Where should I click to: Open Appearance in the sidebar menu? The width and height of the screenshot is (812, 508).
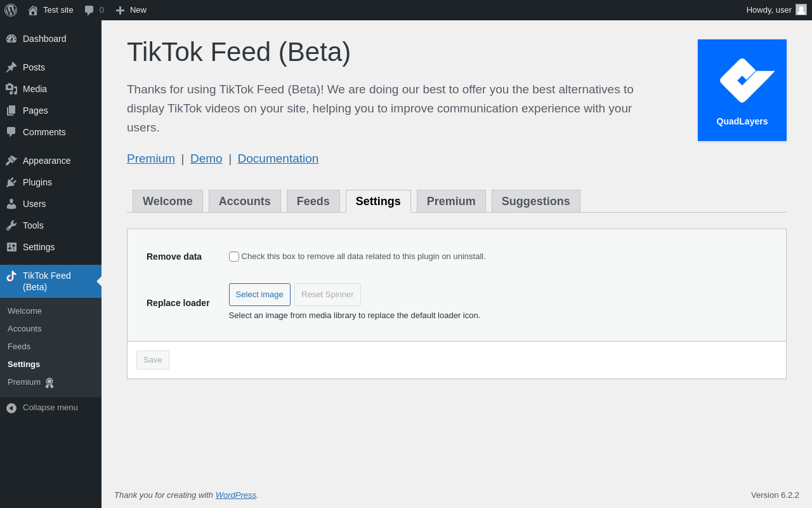[46, 161]
